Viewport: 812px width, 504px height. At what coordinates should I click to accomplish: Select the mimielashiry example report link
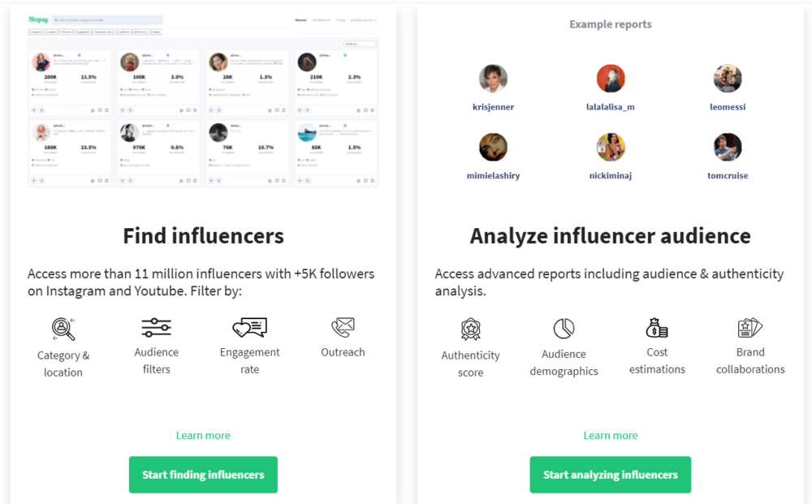493,175
